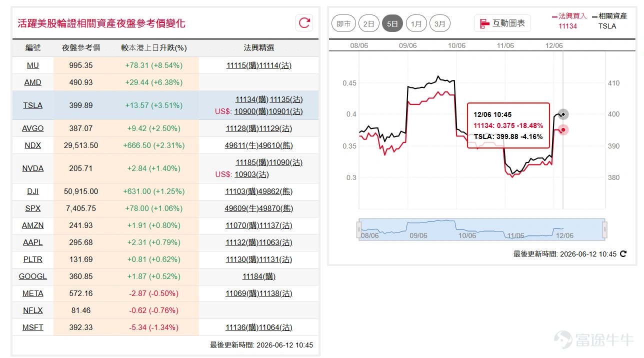Open bear contract 49862(熊) for DJI

click(276, 191)
